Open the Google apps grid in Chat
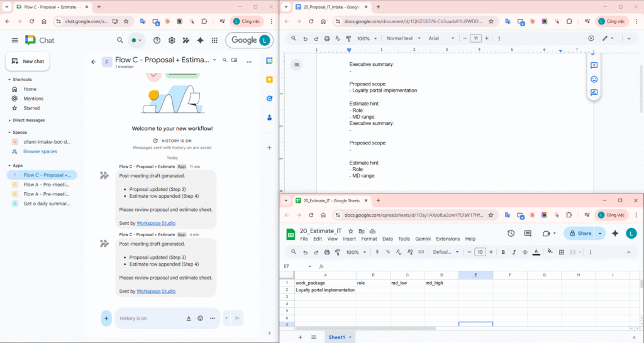 click(214, 40)
